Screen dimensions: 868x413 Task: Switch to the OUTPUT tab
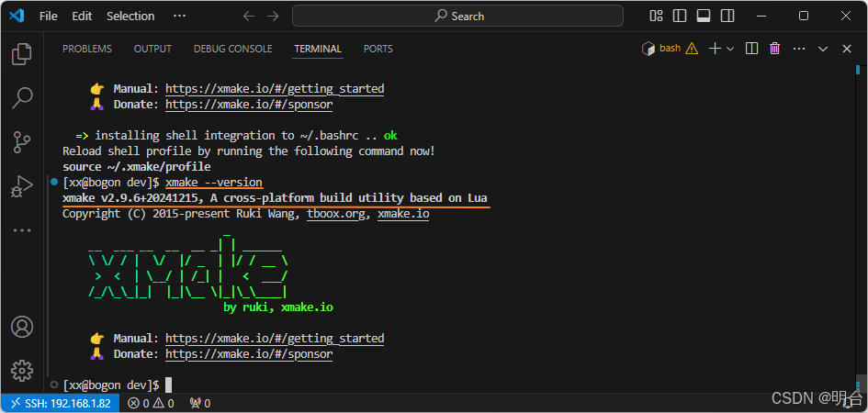152,49
